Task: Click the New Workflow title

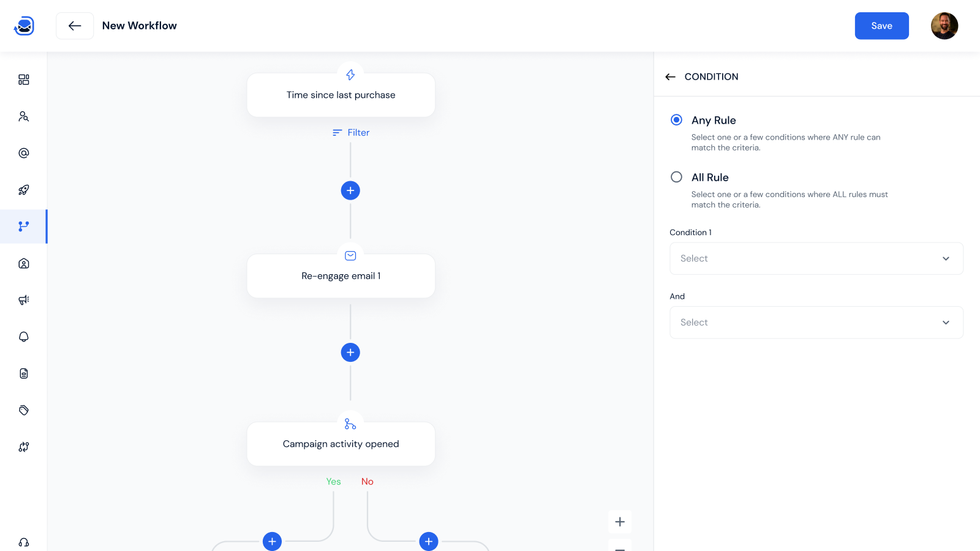Action: pyautogui.click(x=140, y=26)
